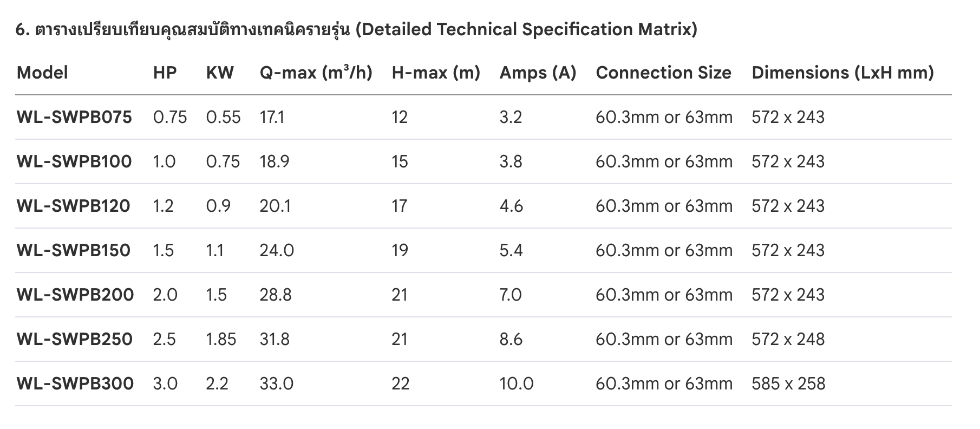Select the WL-SWPB300 model name
The image size is (980, 429).
[75, 383]
